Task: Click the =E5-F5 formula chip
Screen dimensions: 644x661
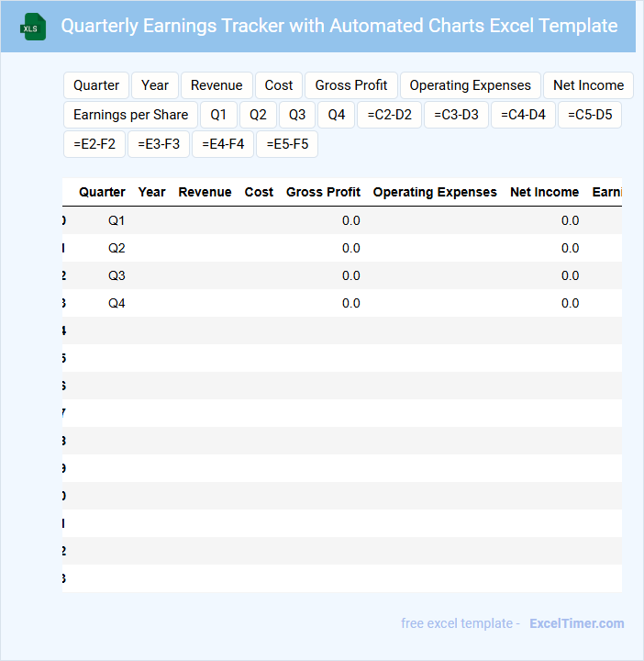Action: click(x=287, y=144)
